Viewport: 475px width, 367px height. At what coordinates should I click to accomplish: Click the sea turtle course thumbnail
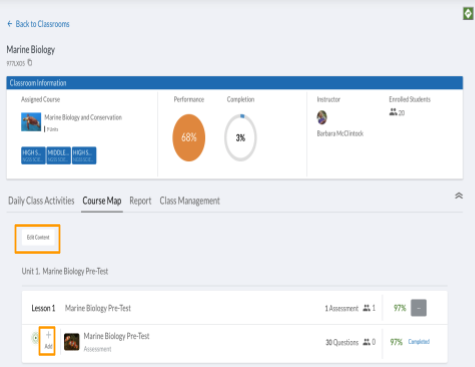coord(31,122)
